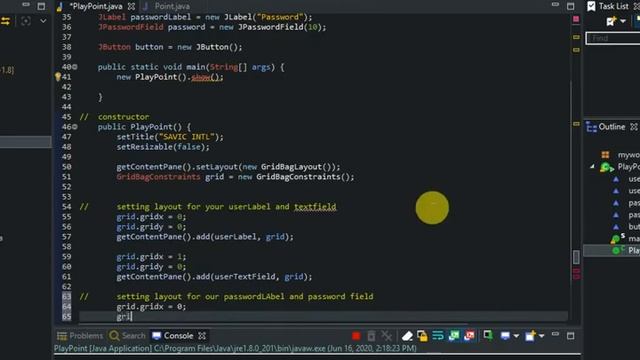This screenshot has width=640, height=360.
Task: Maximize the Console view panel
Action: (570, 336)
